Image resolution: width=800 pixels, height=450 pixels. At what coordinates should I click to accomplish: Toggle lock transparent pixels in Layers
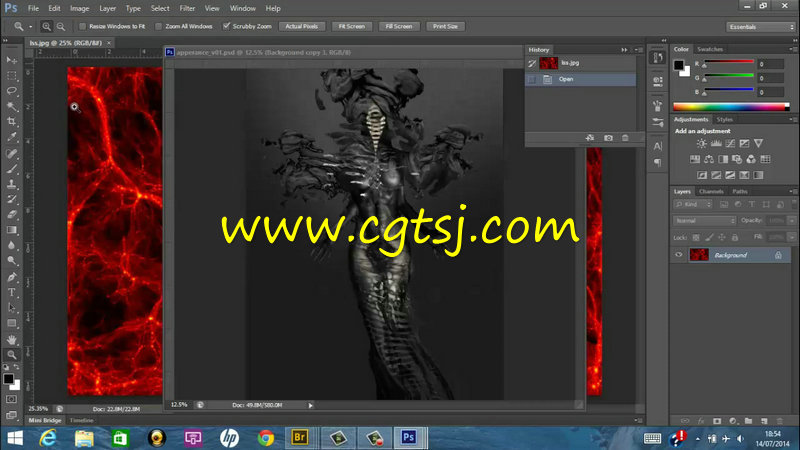point(696,237)
